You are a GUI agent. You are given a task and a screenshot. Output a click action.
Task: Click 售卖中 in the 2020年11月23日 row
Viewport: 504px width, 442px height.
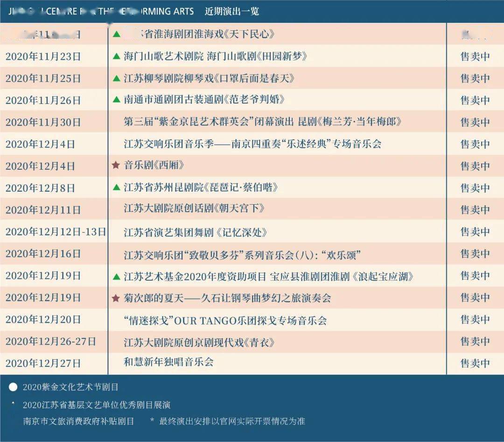point(475,56)
